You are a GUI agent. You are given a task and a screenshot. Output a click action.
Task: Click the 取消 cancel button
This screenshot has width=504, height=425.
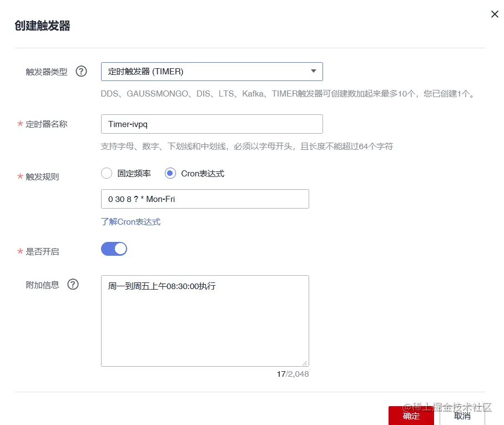462,415
